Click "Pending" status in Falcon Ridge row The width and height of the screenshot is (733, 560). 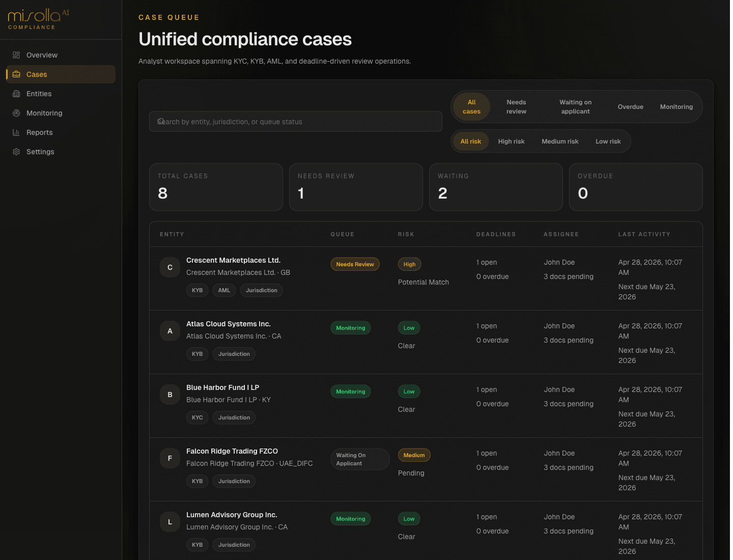(411, 473)
